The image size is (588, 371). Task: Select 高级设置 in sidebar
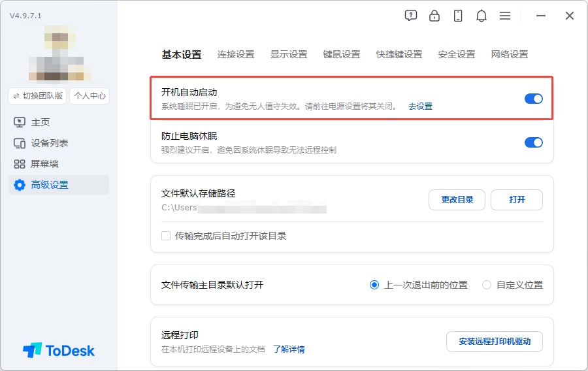tap(59, 185)
